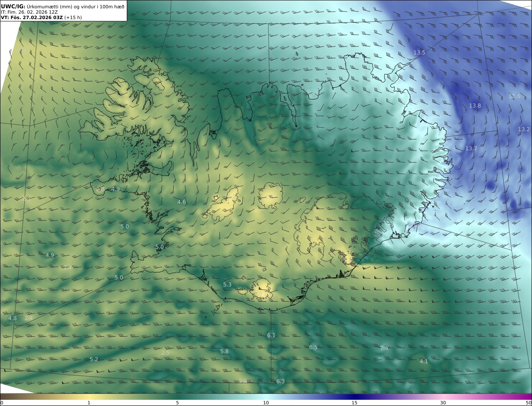Click the colorbar tick label 50
532x406 pixels.
tap(528, 403)
